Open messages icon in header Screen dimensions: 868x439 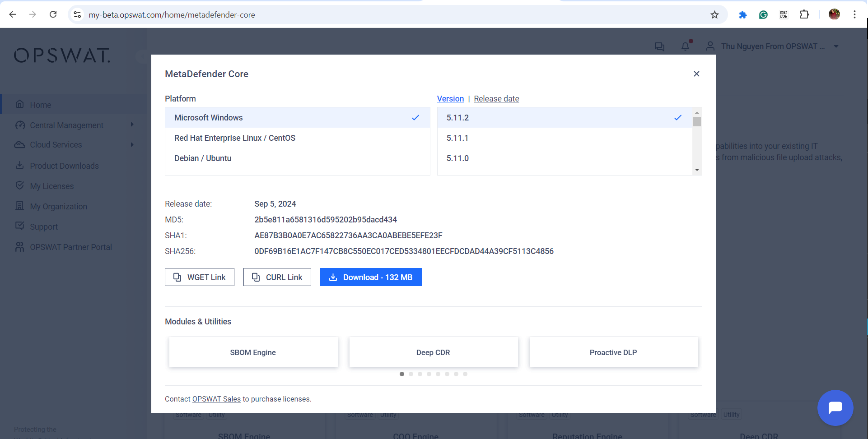(x=659, y=46)
